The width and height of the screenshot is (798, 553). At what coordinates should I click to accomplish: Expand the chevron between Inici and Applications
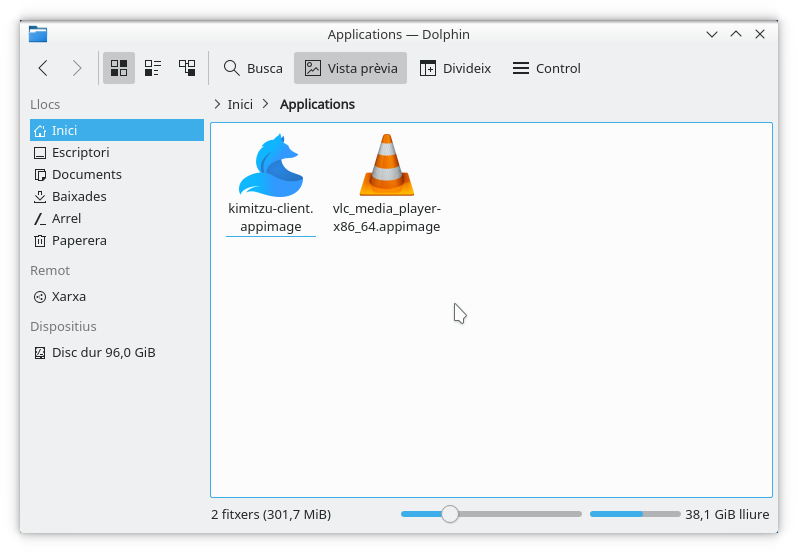click(x=265, y=104)
